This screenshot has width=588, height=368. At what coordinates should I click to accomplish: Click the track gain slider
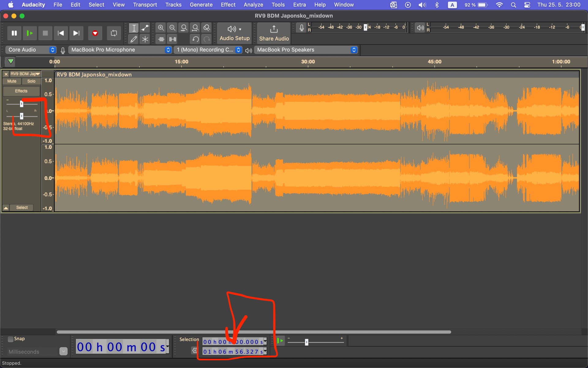21,104
